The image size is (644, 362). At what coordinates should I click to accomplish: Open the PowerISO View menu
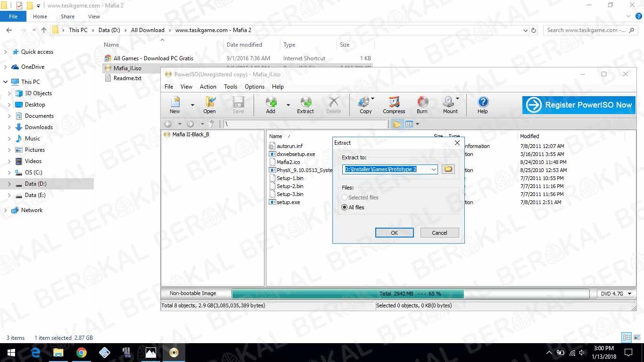pyautogui.click(x=187, y=87)
